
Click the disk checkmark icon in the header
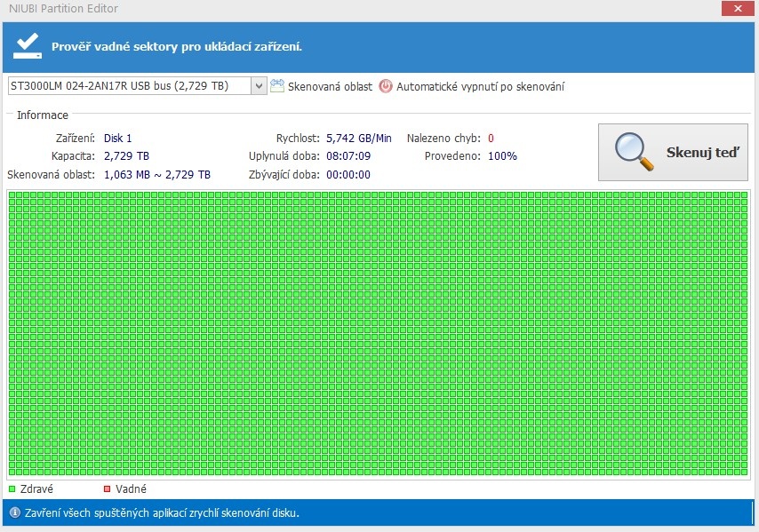pos(28,46)
